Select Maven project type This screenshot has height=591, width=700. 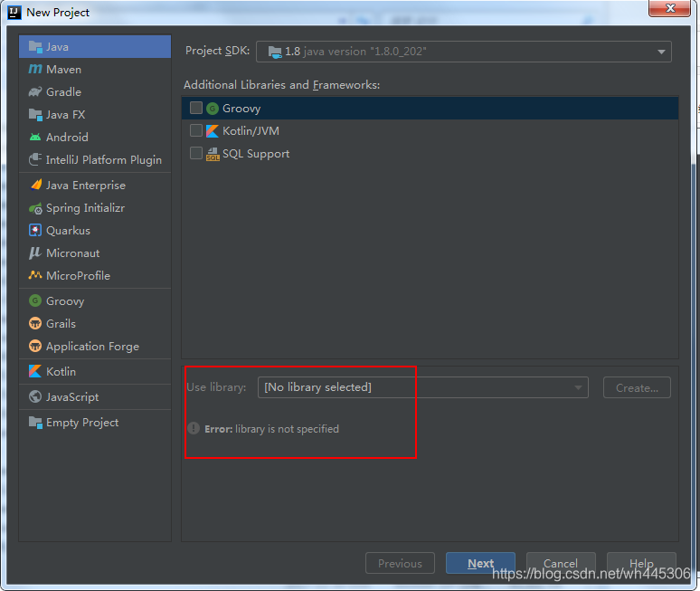[95, 70]
